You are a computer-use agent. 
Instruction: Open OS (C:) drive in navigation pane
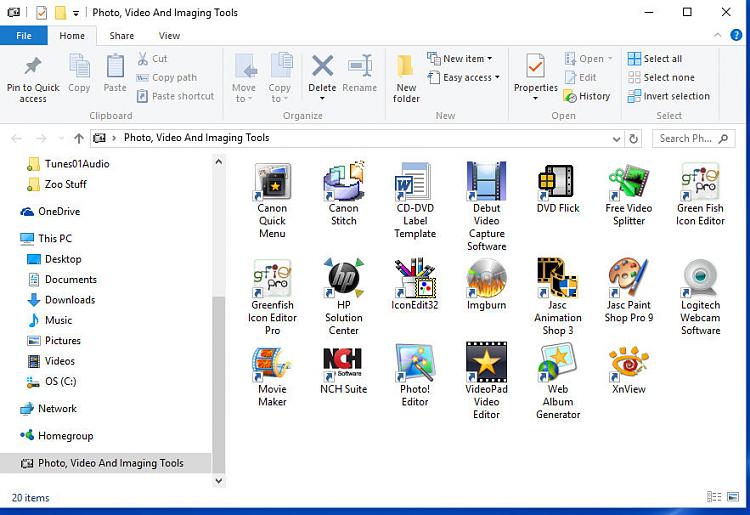52,382
